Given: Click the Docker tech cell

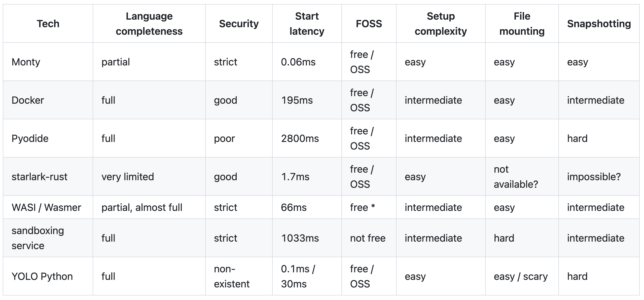Looking at the screenshot, I should [28, 100].
